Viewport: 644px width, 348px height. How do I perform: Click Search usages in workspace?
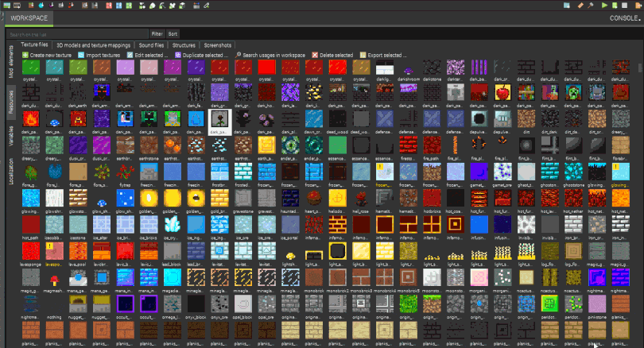coord(270,55)
